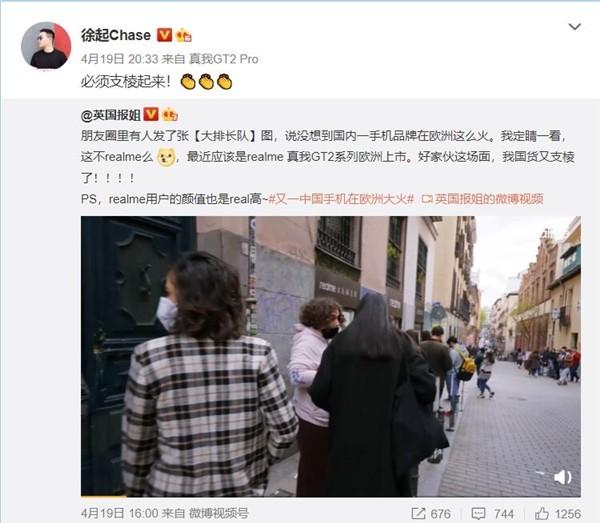
Task: Open the post options chevron menu
Action: coord(574,27)
